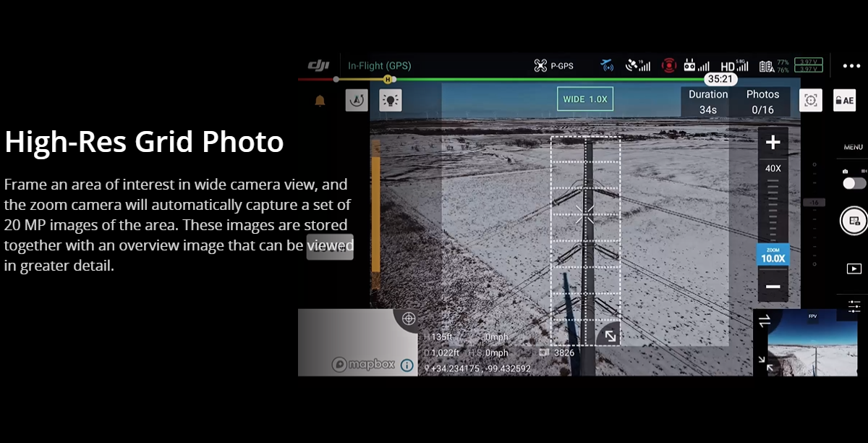Open the playback gallery icon
The width and height of the screenshot is (868, 443).
[854, 269]
